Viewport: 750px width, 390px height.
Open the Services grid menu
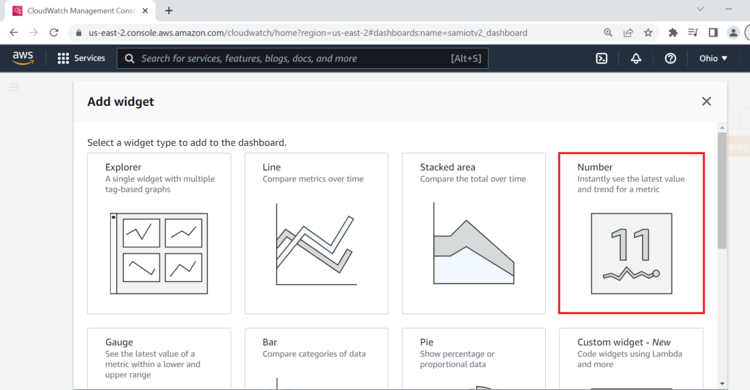point(81,58)
